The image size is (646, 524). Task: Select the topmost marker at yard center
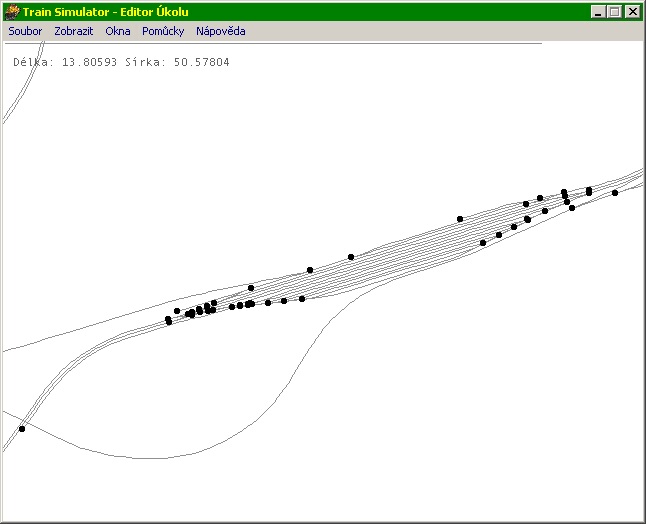[351, 257]
